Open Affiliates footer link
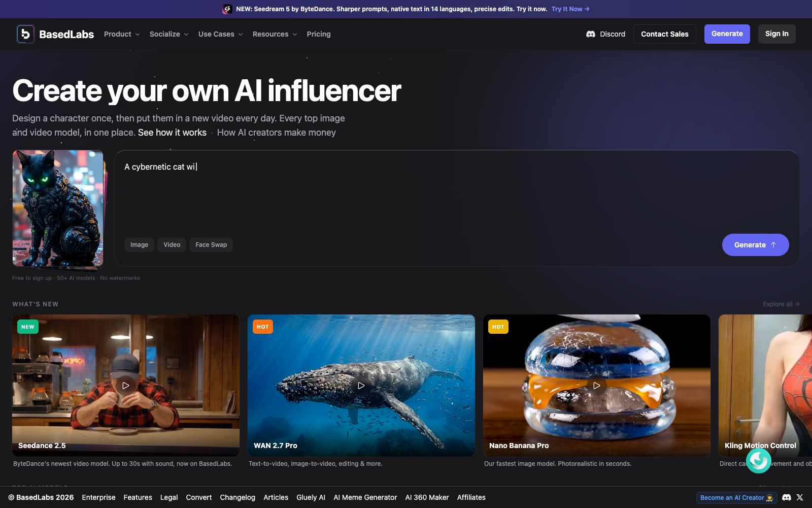The height and width of the screenshot is (508, 812). (471, 497)
